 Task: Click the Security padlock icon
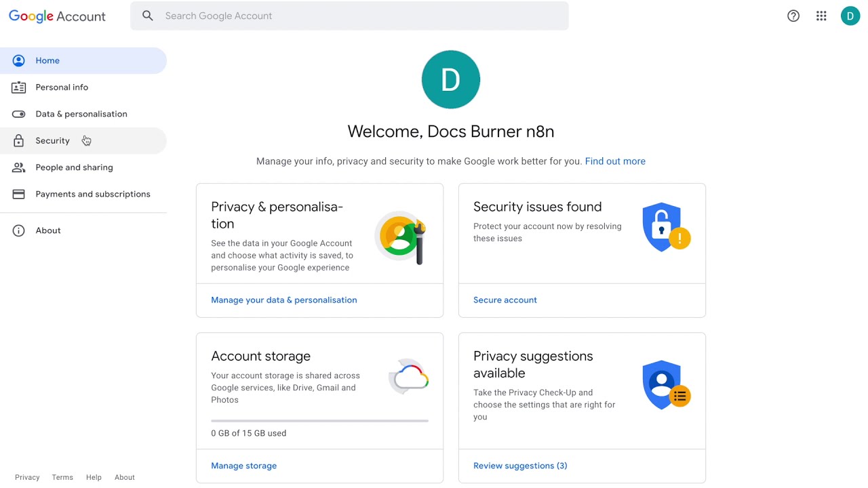19,140
